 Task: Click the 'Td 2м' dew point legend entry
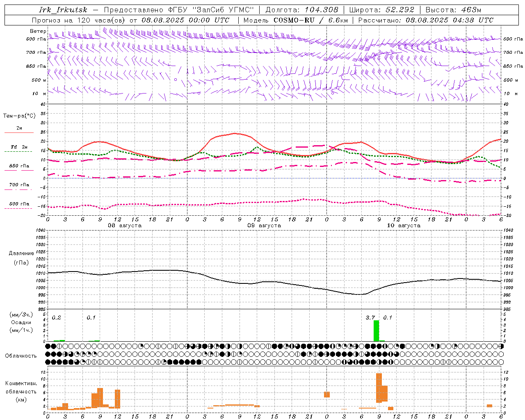[19, 147]
